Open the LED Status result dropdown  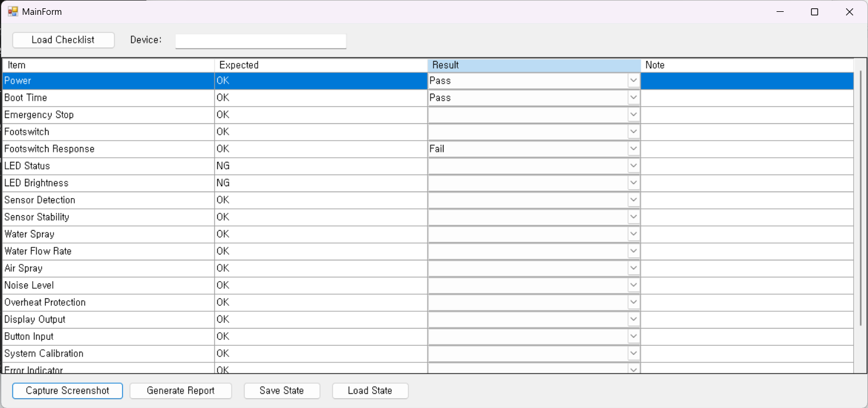tap(633, 166)
